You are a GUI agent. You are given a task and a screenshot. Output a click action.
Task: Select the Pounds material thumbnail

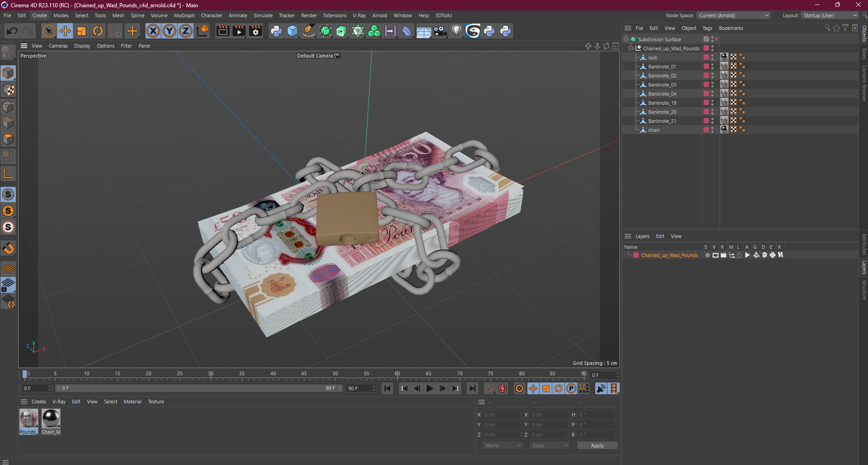point(29,418)
